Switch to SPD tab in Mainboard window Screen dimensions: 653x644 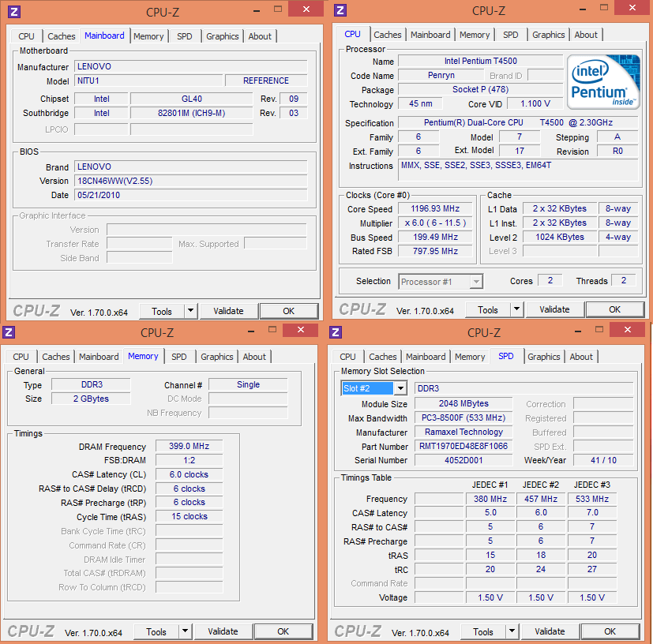coord(184,36)
